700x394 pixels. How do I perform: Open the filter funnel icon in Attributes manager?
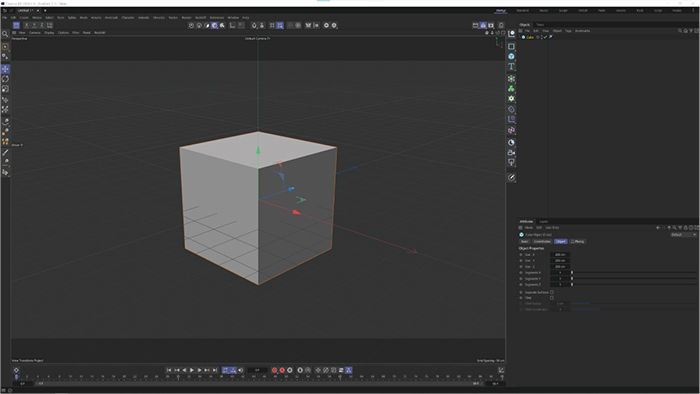680,228
